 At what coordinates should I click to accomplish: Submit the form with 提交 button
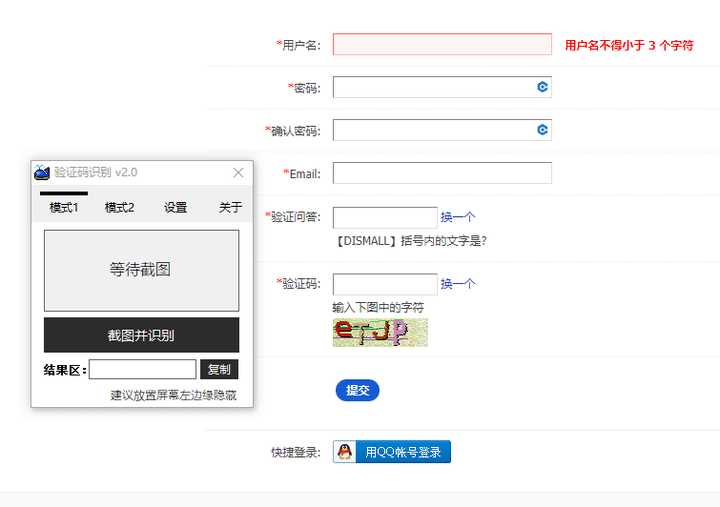pyautogui.click(x=357, y=390)
